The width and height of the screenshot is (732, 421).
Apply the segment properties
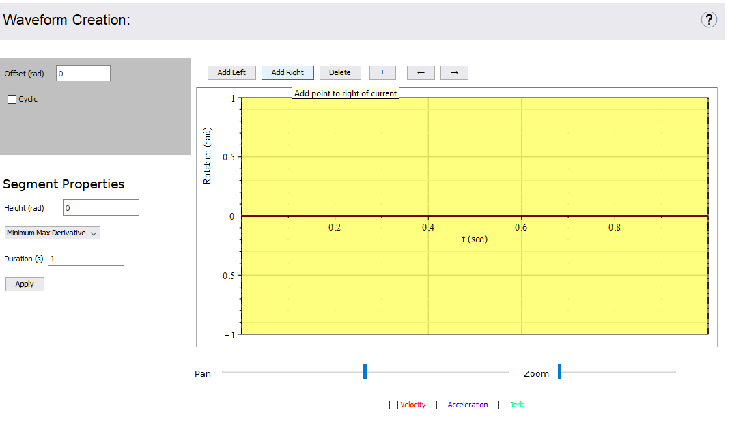[x=24, y=283]
